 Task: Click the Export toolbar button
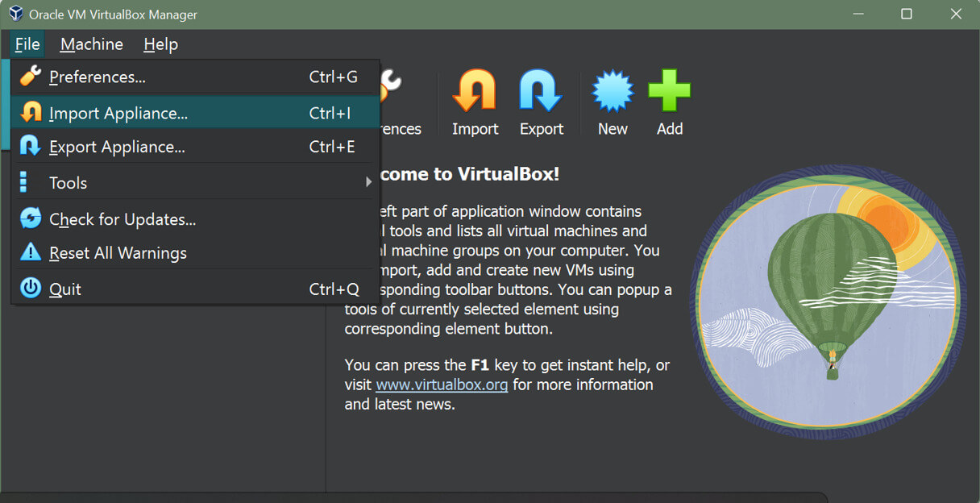coord(541,103)
